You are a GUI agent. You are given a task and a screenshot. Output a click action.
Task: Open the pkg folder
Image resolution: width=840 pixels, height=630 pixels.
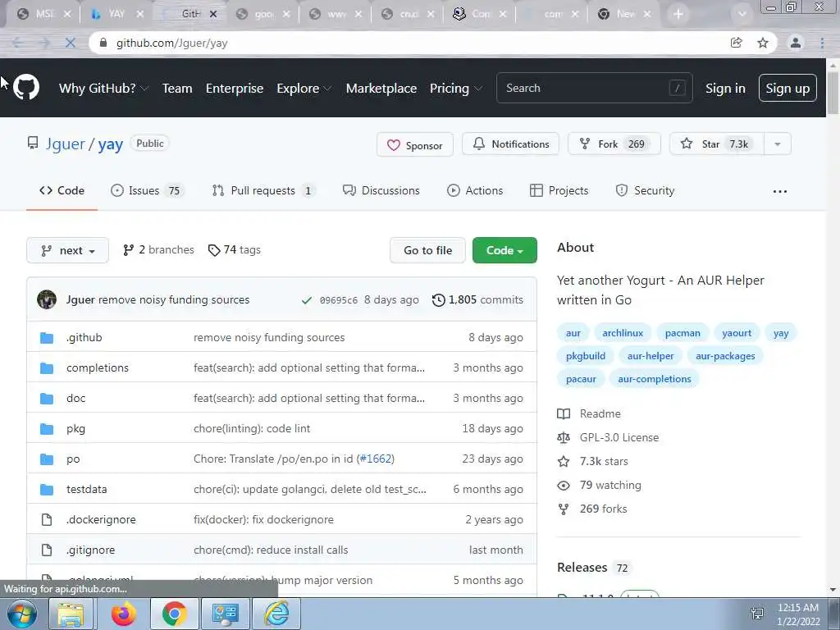(75, 429)
